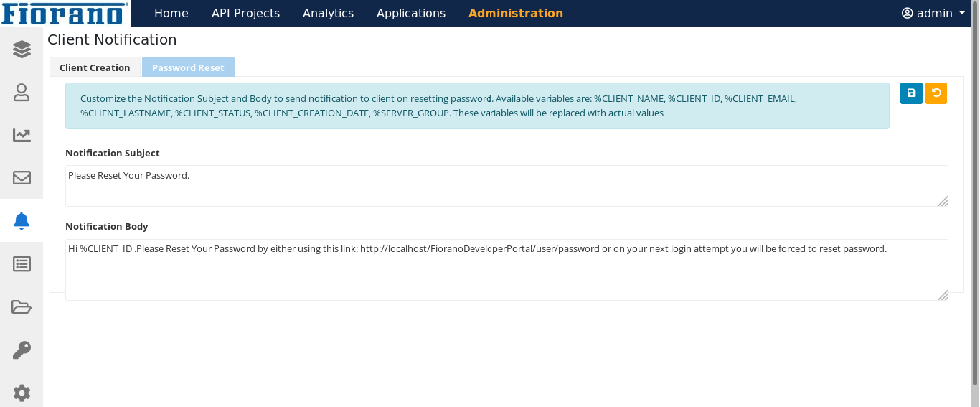Open the key icon in sidebar
The width and height of the screenshot is (980, 407).
tap(22, 350)
